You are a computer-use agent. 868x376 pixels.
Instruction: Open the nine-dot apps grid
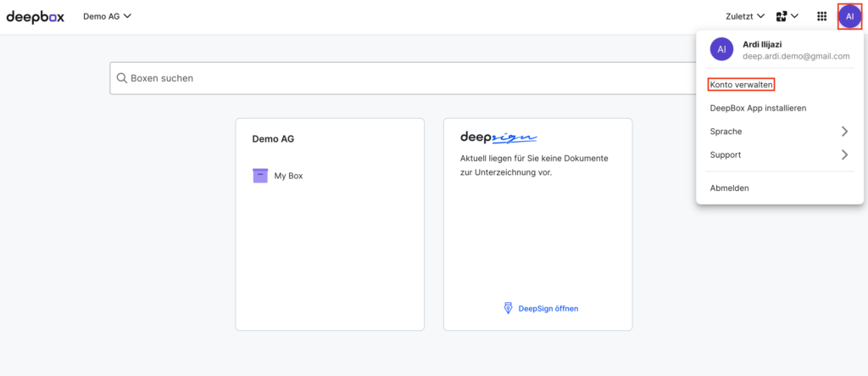[x=821, y=16]
